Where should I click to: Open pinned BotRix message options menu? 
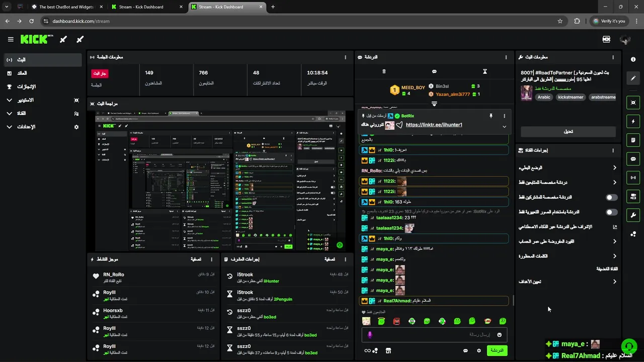click(x=504, y=116)
